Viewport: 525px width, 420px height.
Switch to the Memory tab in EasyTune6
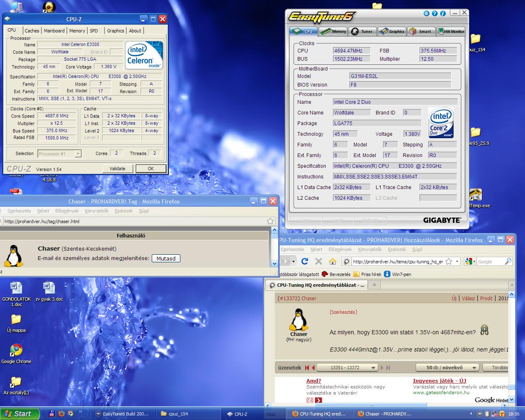[334, 31]
